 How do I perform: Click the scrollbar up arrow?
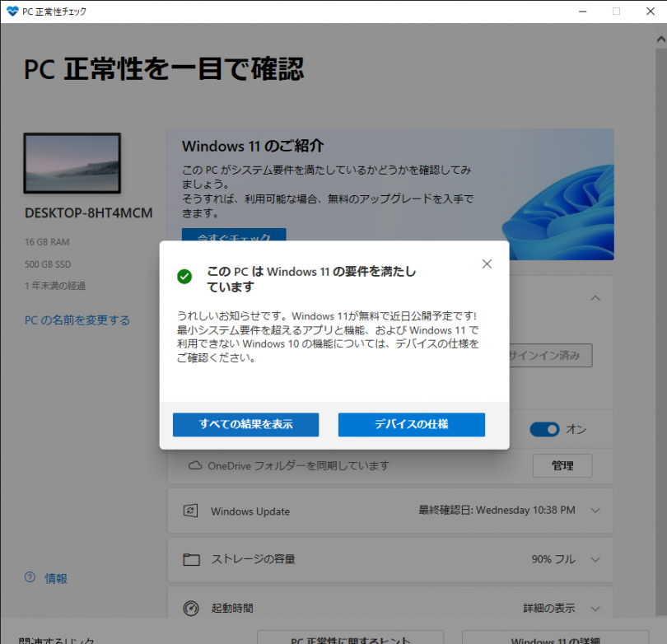coord(660,40)
